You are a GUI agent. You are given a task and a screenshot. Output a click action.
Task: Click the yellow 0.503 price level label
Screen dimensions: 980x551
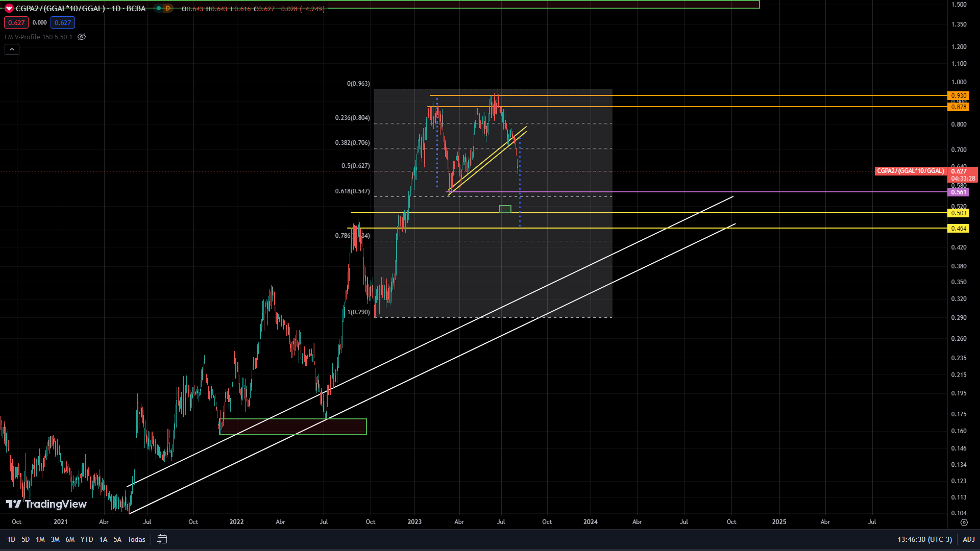pyautogui.click(x=958, y=213)
